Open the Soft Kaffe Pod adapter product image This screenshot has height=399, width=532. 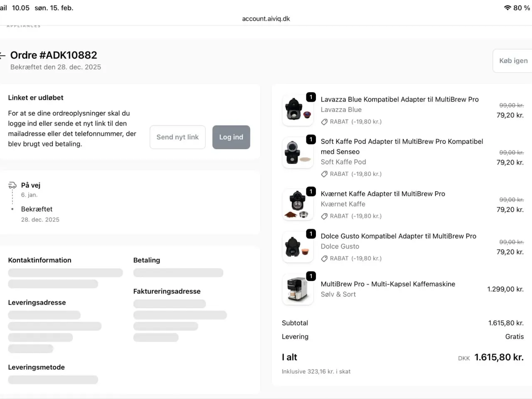pos(298,153)
